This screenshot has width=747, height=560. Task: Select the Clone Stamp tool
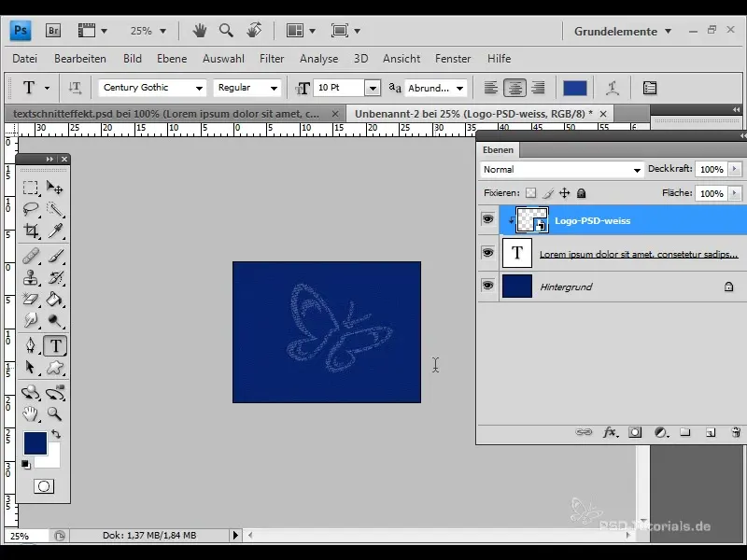(x=31, y=277)
